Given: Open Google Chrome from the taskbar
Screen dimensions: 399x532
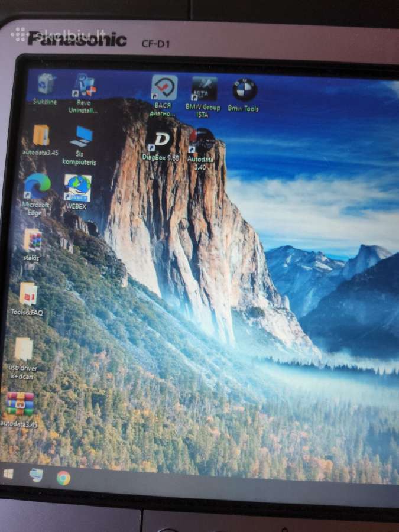Looking at the screenshot, I should click(63, 478).
